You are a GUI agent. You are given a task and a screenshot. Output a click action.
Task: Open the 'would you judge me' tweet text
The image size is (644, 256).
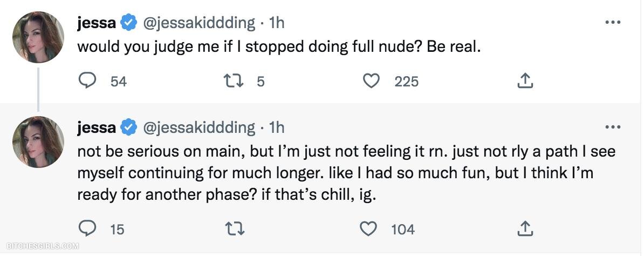(x=278, y=46)
